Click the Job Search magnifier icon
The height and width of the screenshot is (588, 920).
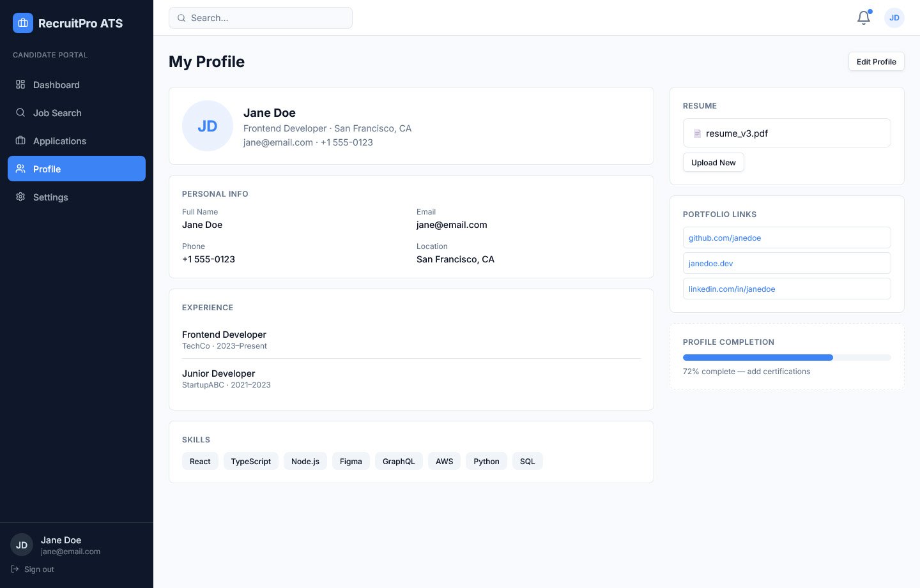(x=20, y=112)
